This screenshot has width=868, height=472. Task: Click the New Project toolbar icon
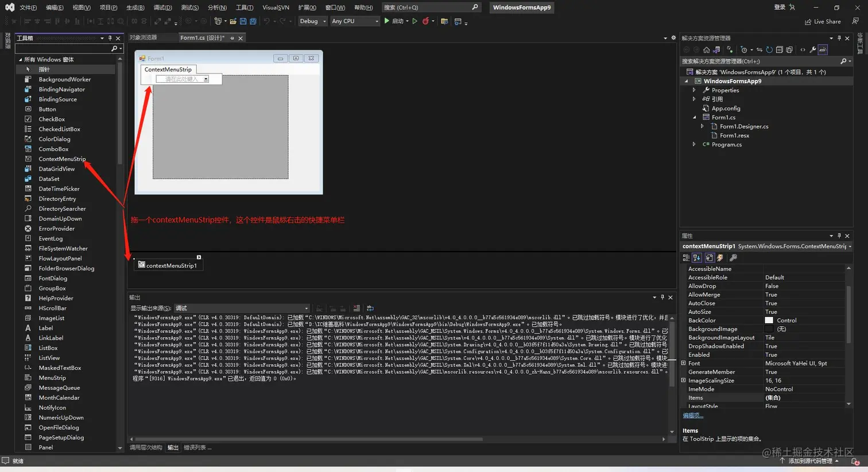tap(218, 21)
